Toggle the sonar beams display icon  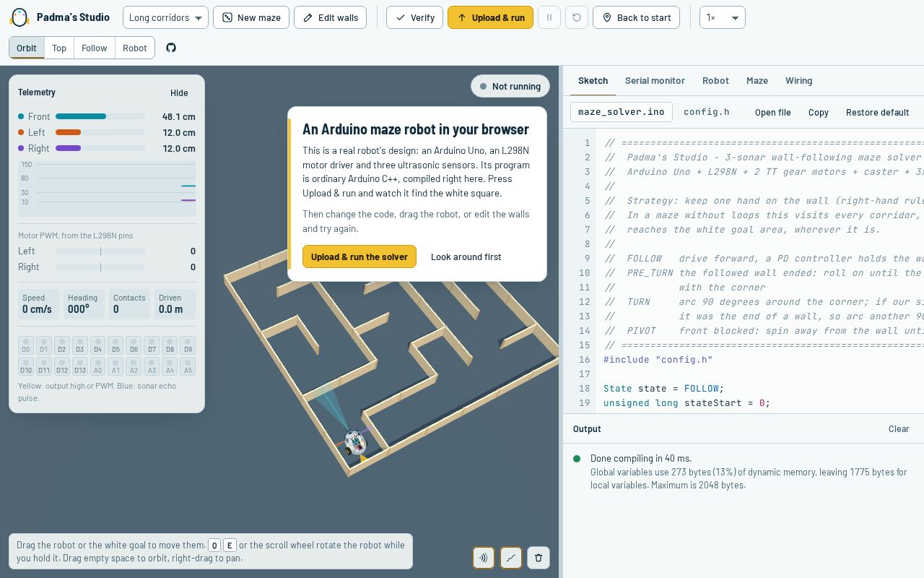[x=484, y=558]
